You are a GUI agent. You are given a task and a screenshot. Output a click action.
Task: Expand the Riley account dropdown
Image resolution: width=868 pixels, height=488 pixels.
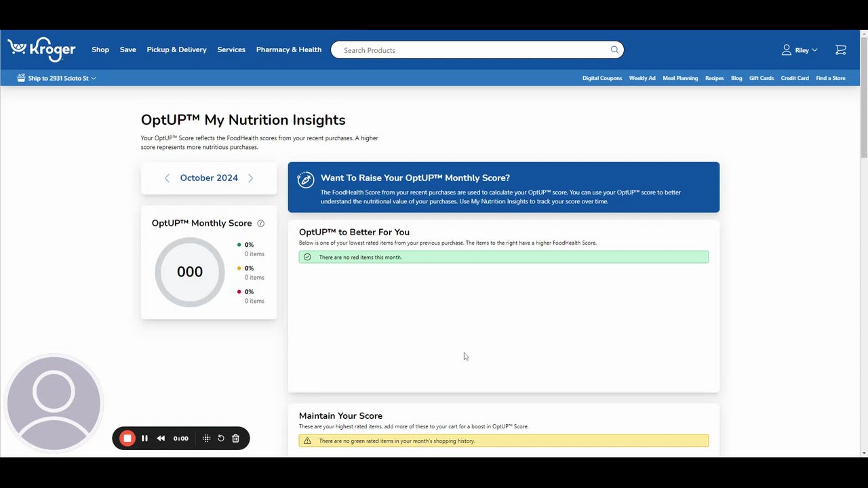814,50
